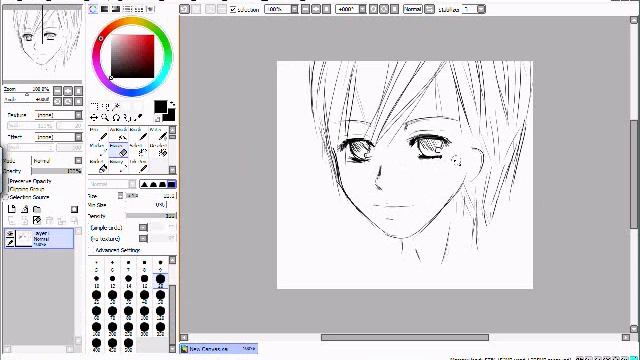Swap foreground and background colors

pos(173,104)
